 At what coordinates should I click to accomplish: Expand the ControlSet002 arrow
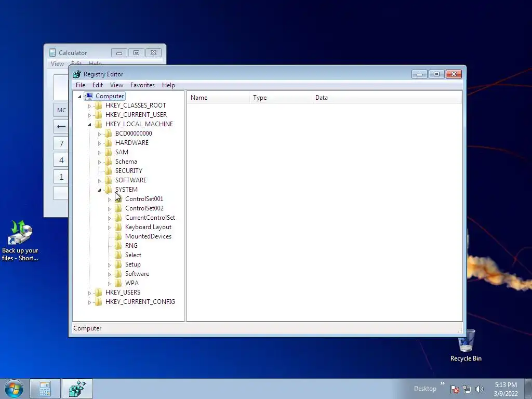109,209
